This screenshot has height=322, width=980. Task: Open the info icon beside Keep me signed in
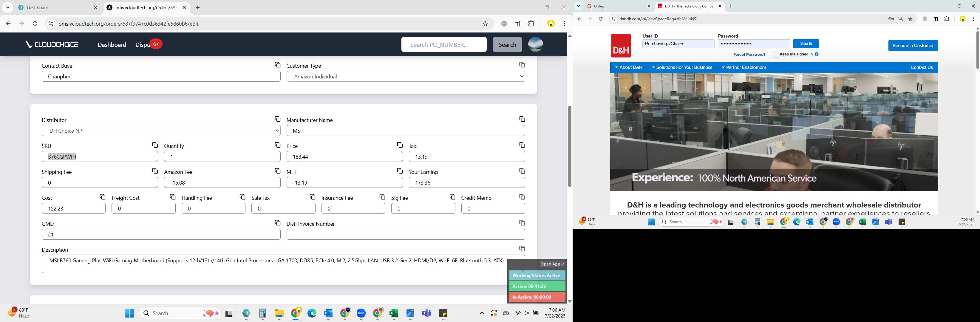(816, 54)
